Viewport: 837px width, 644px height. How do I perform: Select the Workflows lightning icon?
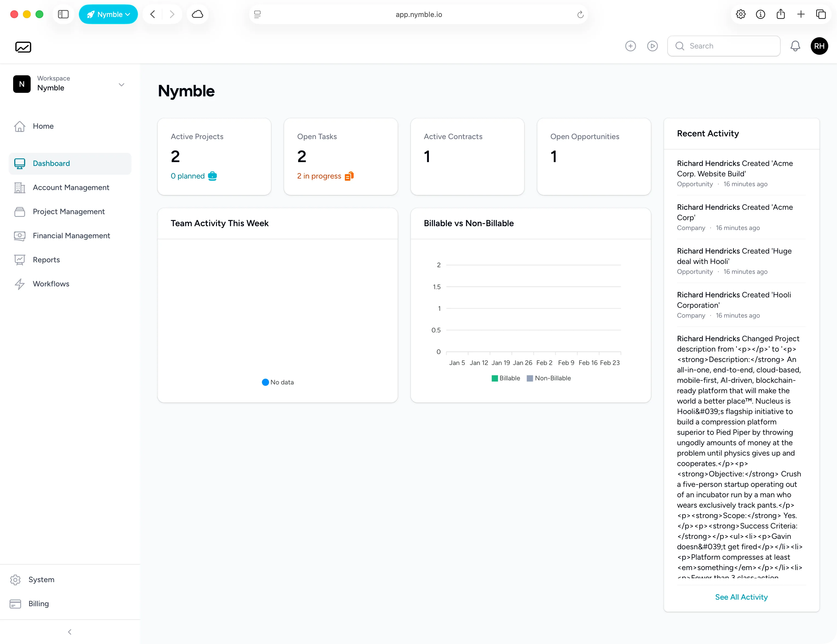click(x=20, y=284)
